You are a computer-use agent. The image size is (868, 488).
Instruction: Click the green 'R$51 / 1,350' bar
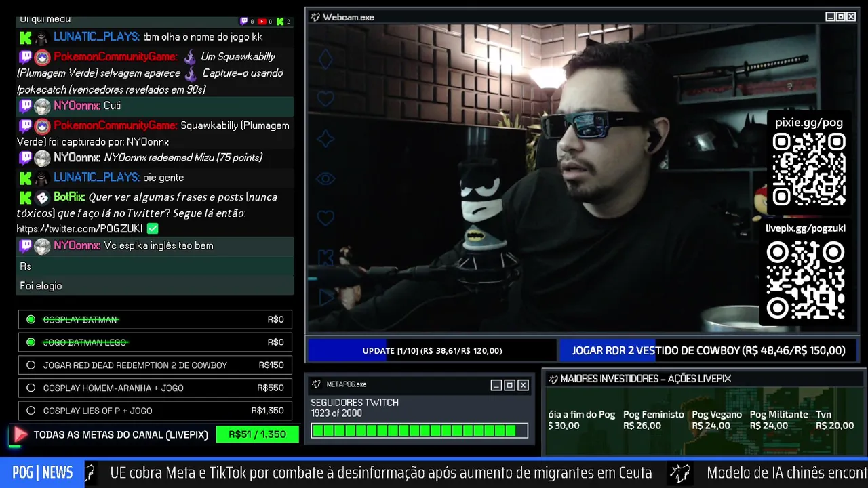(258, 434)
